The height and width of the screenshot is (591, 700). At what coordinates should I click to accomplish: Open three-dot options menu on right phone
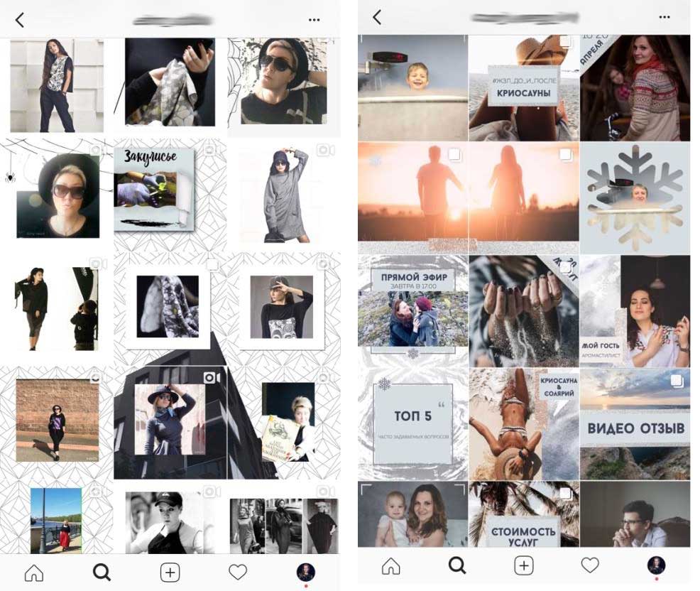point(665,17)
